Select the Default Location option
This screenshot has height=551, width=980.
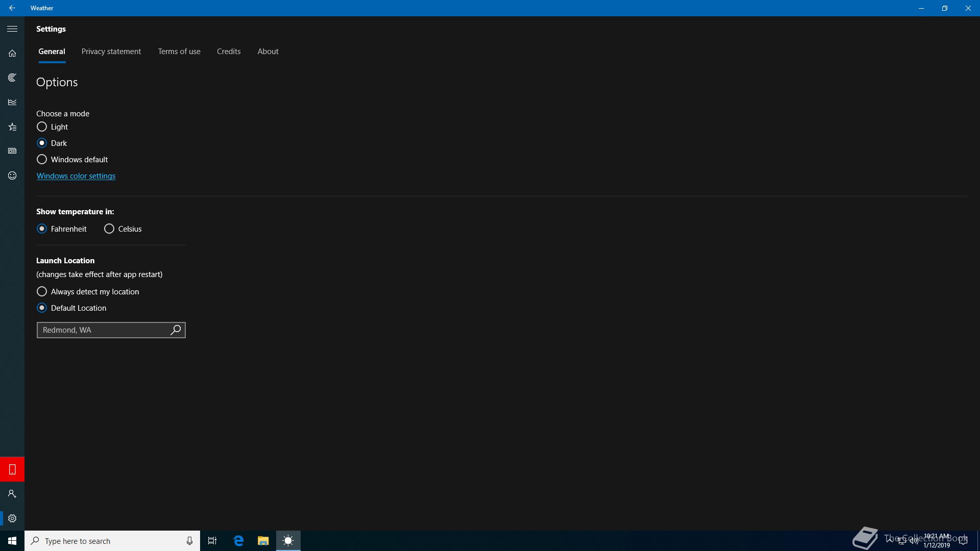71,308
